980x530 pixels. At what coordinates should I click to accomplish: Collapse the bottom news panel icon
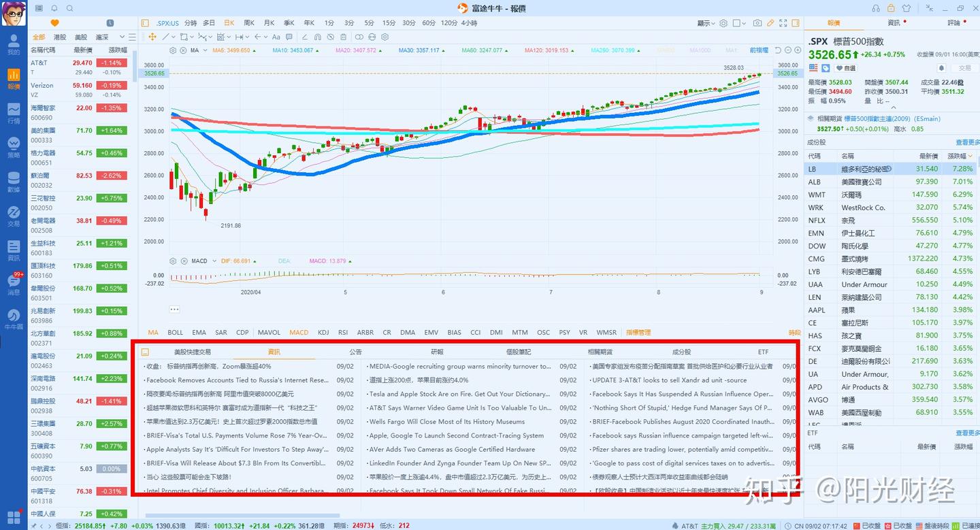[x=146, y=352]
